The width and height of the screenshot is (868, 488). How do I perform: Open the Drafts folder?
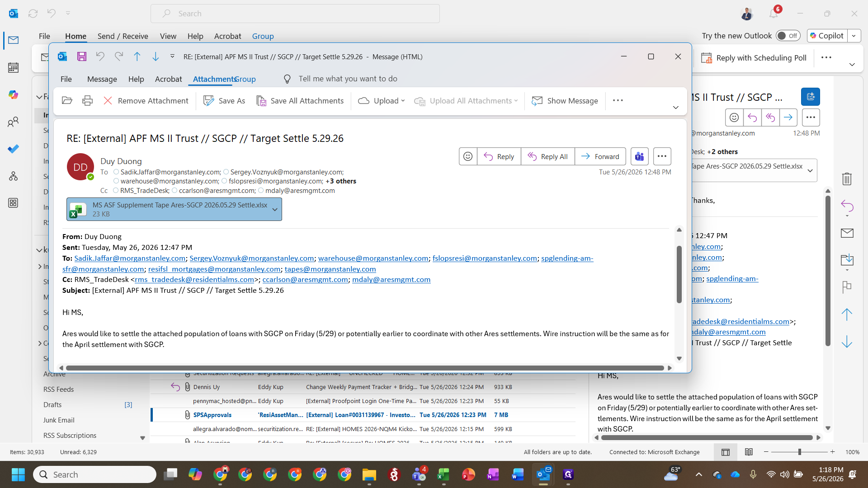pyautogui.click(x=52, y=404)
